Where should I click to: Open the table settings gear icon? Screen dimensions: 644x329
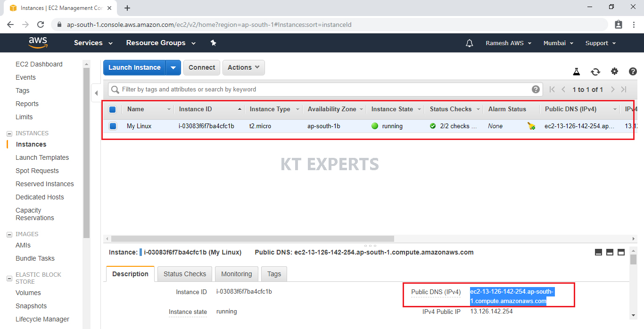(614, 72)
